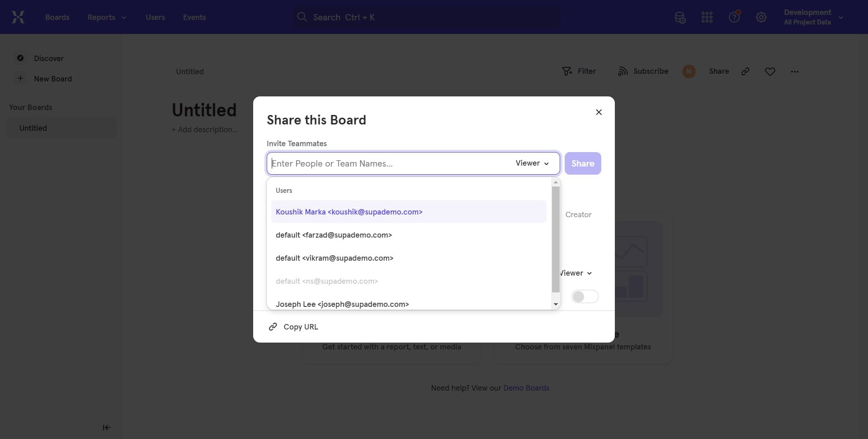
Task: Select the Boards menu item
Action: click(57, 17)
